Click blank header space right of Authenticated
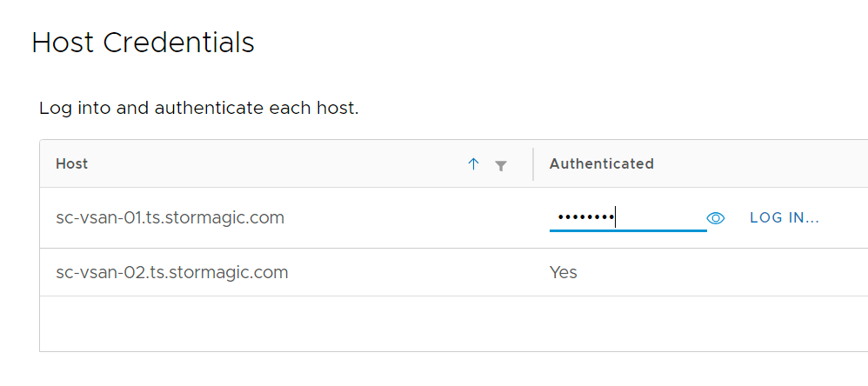Image resolution: width=868 pixels, height=386 pixels. [761, 163]
